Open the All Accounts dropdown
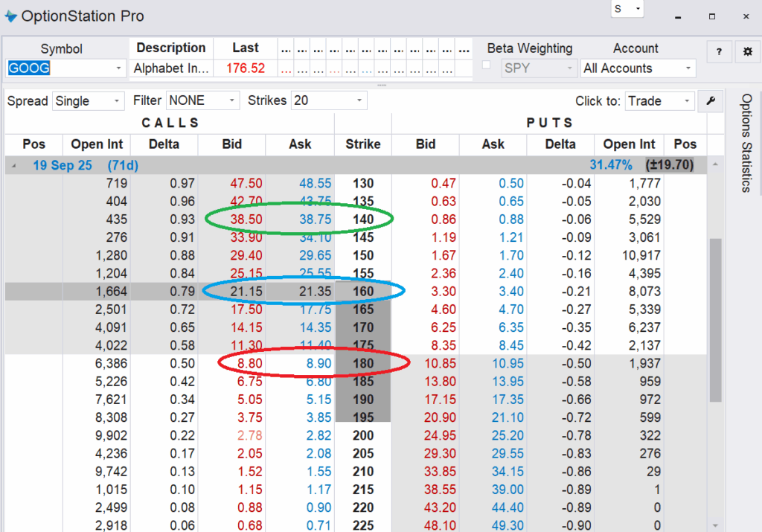This screenshot has width=762, height=532. (638, 68)
